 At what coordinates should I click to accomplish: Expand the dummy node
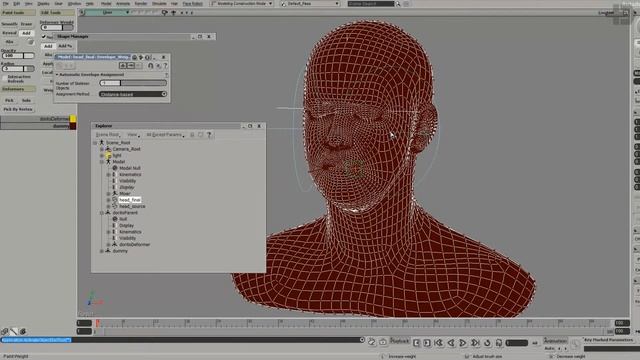pos(102,251)
